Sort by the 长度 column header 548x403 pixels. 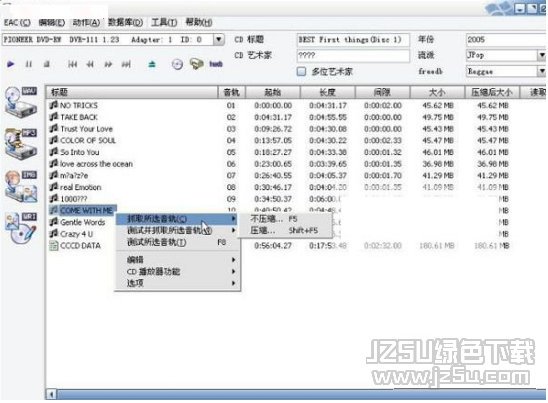pos(328,92)
